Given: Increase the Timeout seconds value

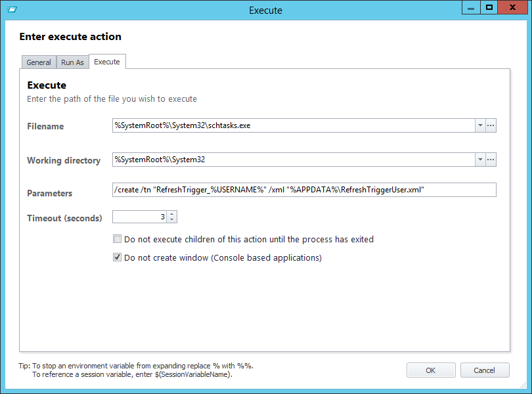Looking at the screenshot, I should 171,213.
